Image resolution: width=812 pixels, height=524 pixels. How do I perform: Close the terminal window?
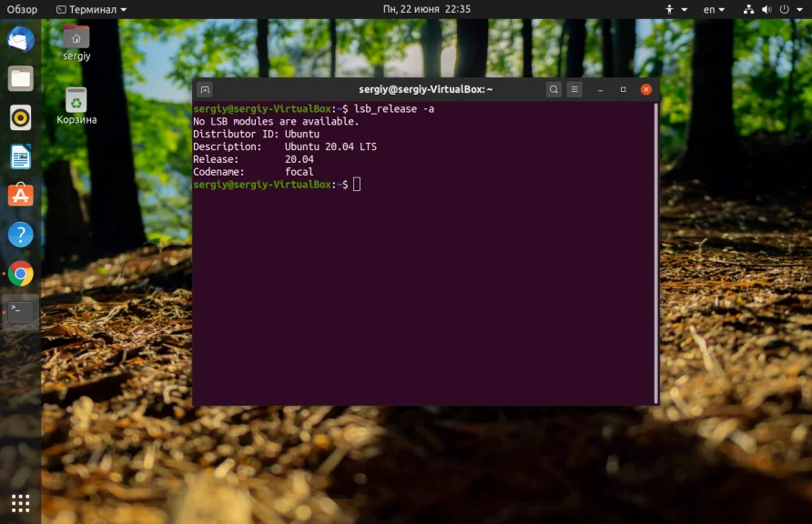click(x=645, y=89)
